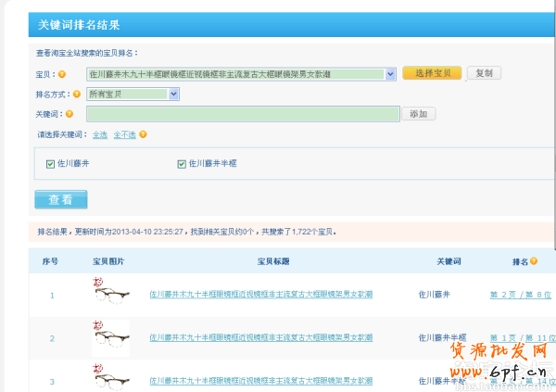Click the 全不选 deselect-all link
Screen dimensions: 556x392
pyautogui.click(x=124, y=134)
